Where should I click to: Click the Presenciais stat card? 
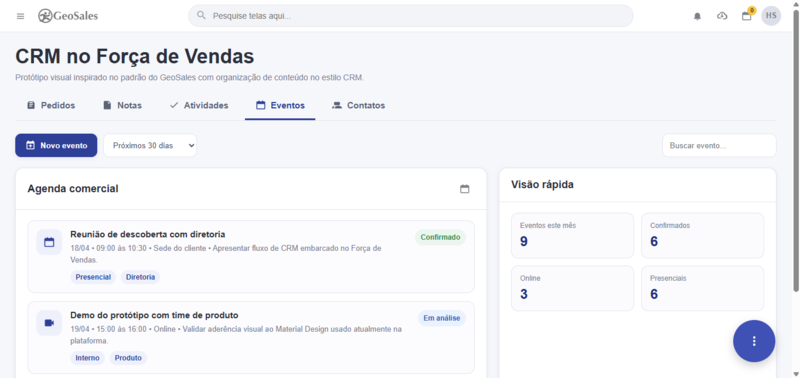(703, 288)
